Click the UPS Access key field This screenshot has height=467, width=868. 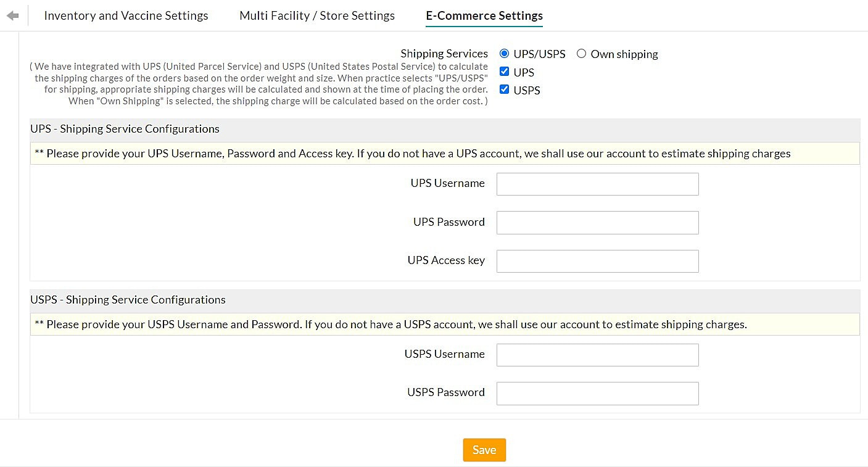(597, 260)
